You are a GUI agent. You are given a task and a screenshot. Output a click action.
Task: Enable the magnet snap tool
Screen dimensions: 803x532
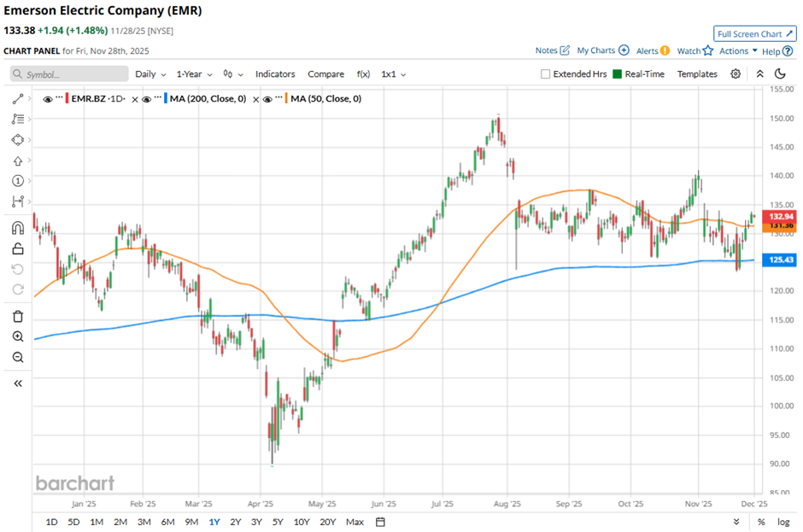[x=17, y=228]
